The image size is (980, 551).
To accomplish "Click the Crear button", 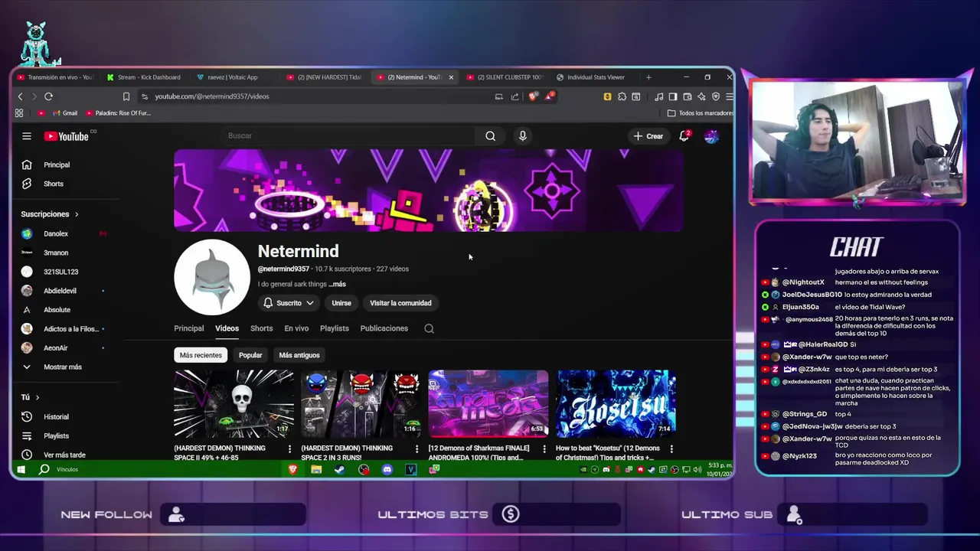I will (x=648, y=136).
